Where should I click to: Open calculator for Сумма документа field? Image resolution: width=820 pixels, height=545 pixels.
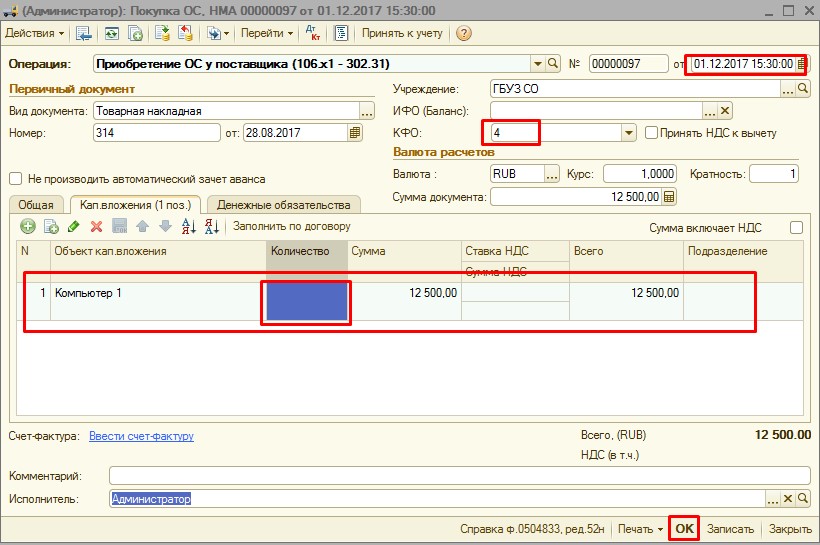[669, 197]
